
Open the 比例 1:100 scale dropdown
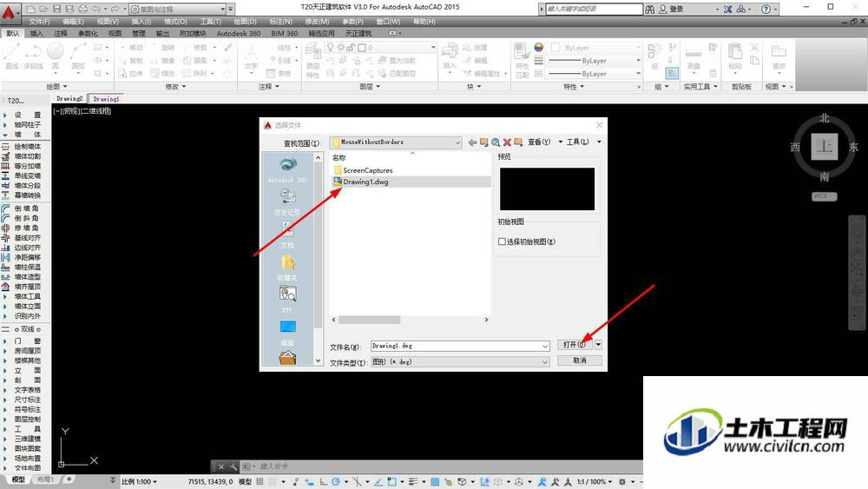(139, 482)
